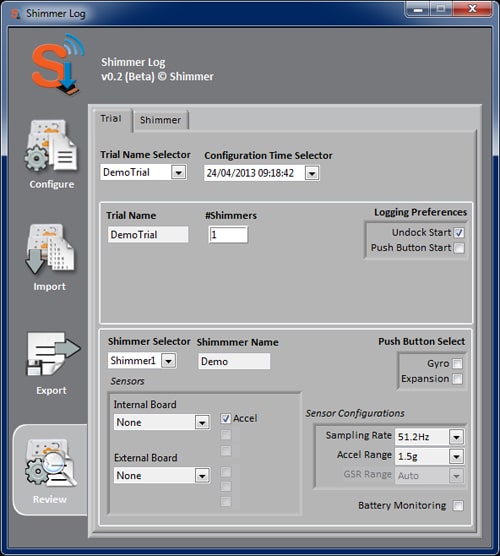Click the #Shimmers number field
Viewport: 500px width, 556px height.
228,235
